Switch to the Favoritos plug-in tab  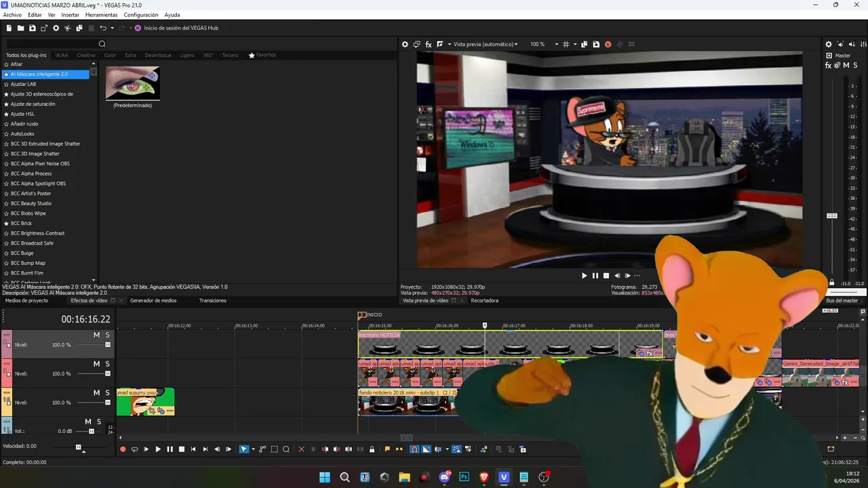pos(262,55)
